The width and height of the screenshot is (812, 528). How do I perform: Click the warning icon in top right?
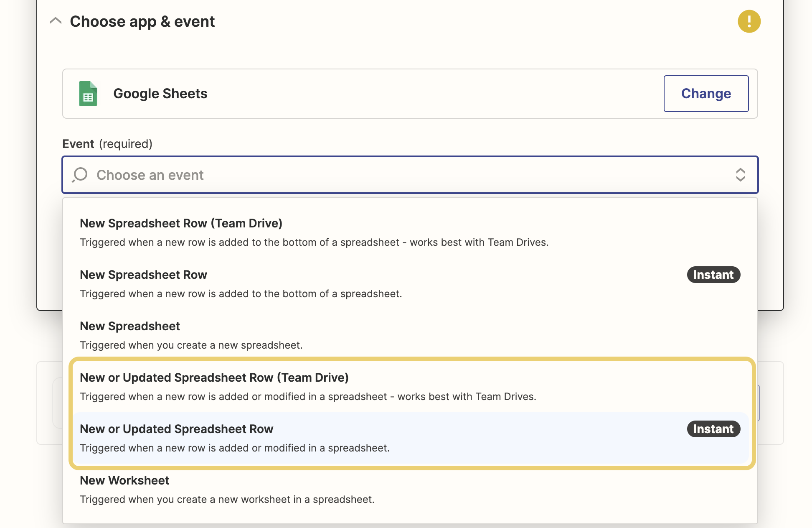point(748,21)
